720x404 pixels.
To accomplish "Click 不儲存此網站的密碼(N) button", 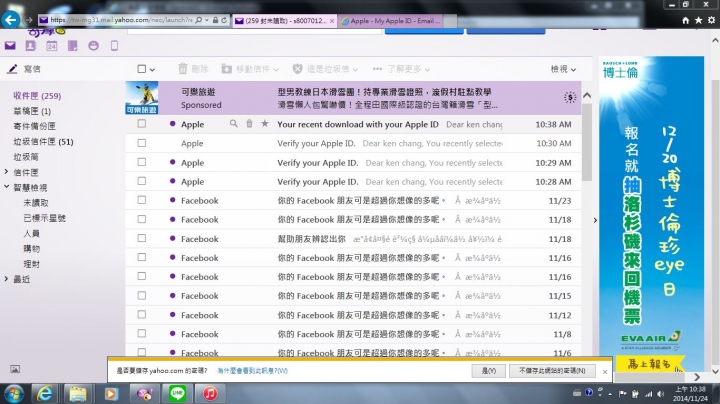I will [x=552, y=370].
